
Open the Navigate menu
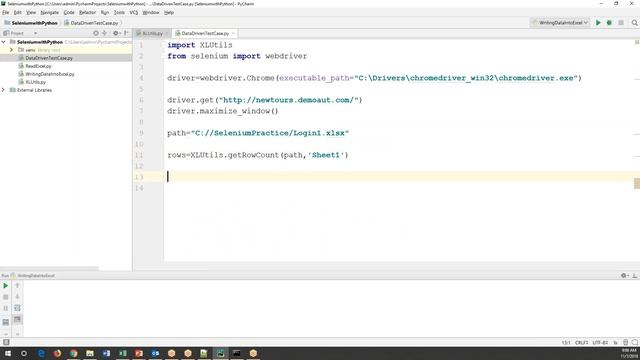pyautogui.click(x=49, y=13)
